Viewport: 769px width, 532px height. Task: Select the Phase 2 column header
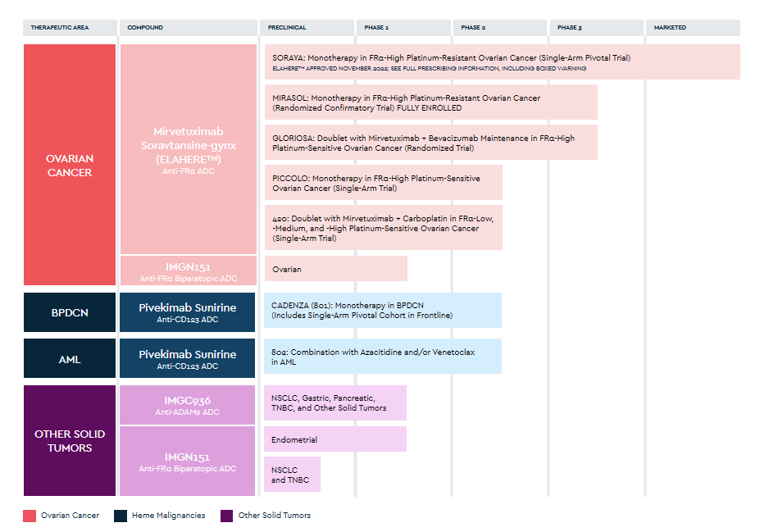[500, 27]
